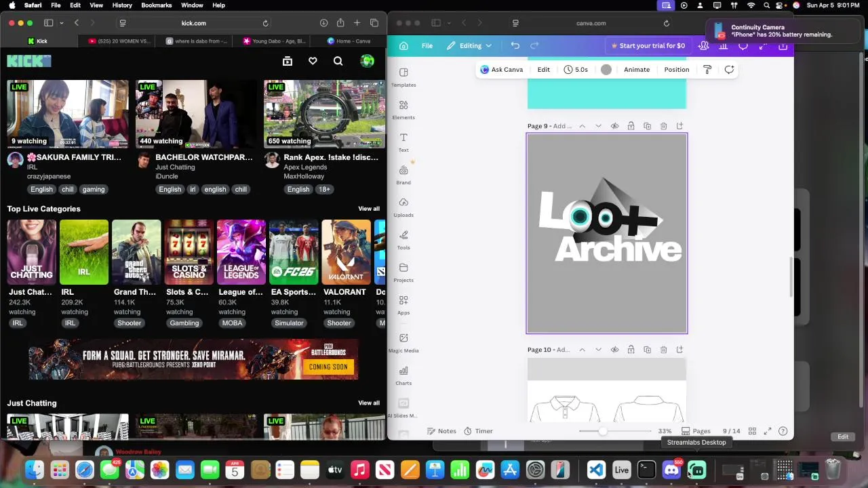Open the Timer in Canva footer
This screenshot has width=868, height=488.
click(478, 431)
